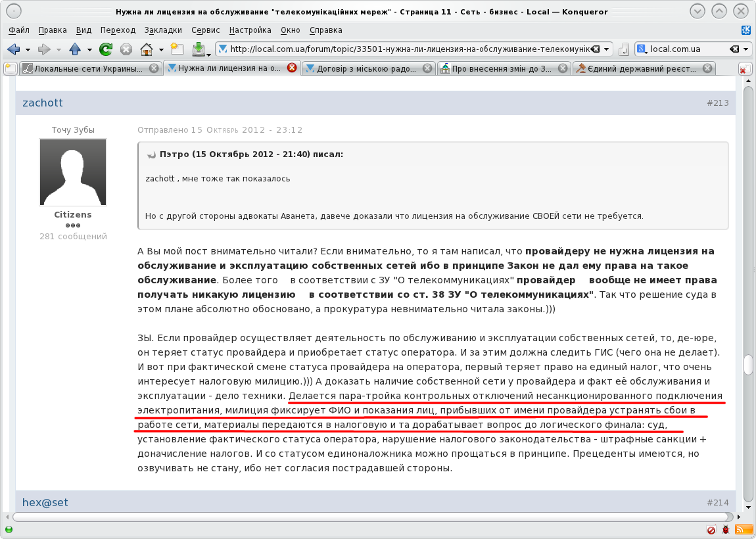Click the search engine icon in search box
The height and width of the screenshot is (539, 756).
641,49
